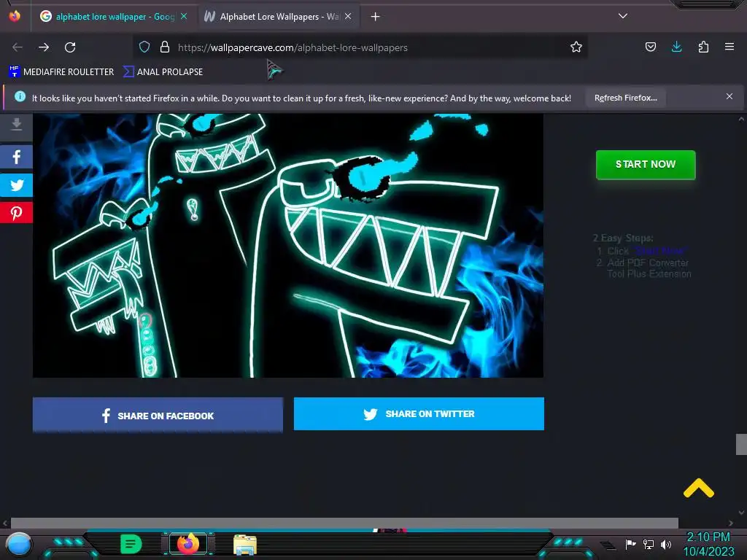Click the Firefox taskbar icon
Screen dimensions: 747x560
[x=187, y=543]
